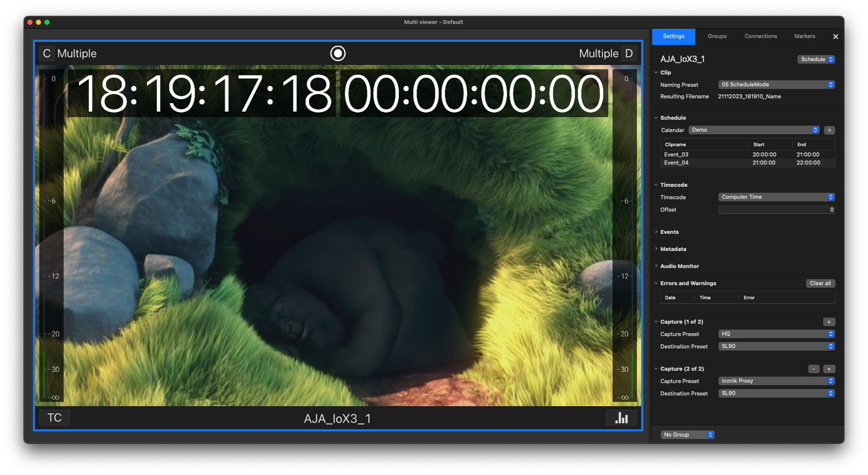868x475 pixels.
Task: Click the Time column header in errors table
Action: click(x=716, y=298)
